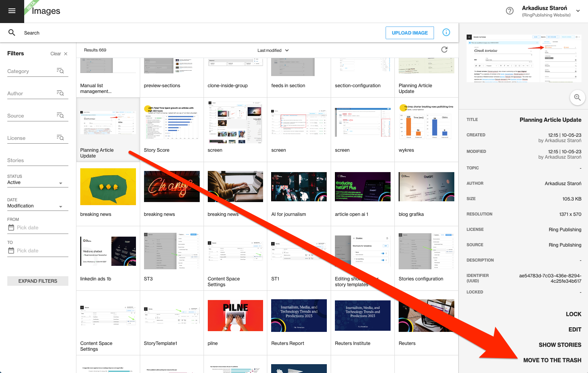
Task: Click the 'Arkadiusz Staroń' user name in header
Action: point(544,8)
